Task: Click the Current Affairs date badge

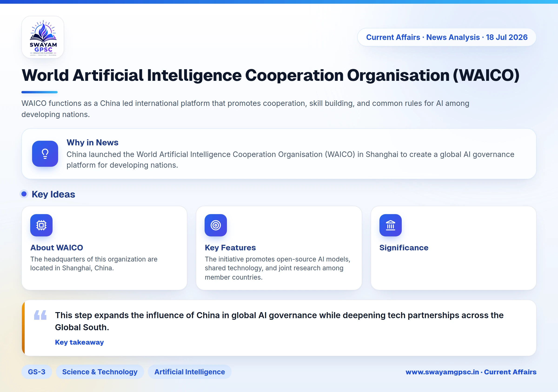Action: pyautogui.click(x=447, y=37)
